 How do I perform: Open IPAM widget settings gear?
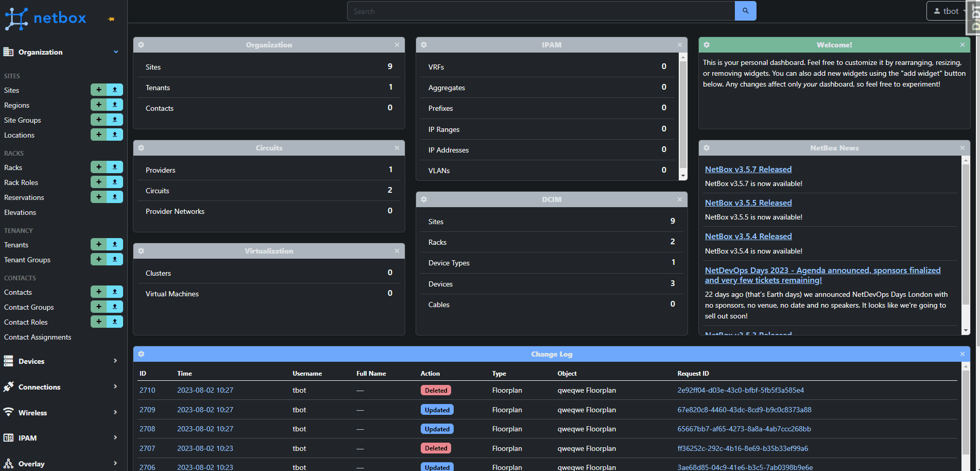tap(424, 45)
